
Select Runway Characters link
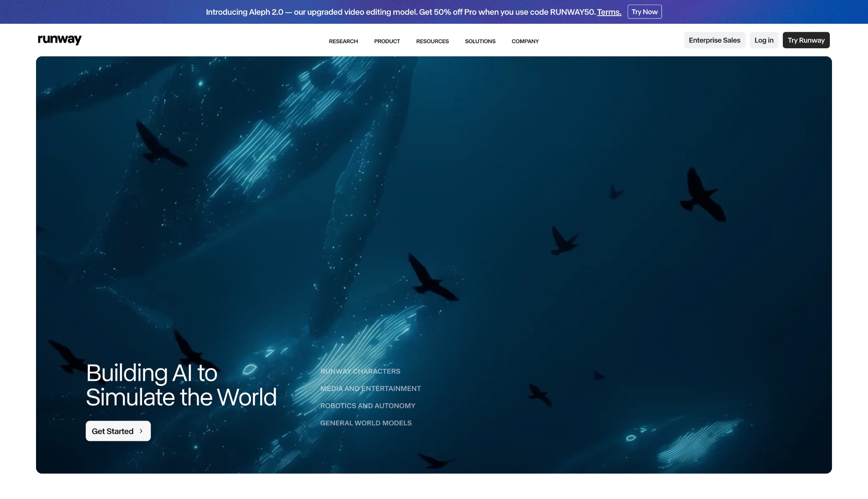(x=360, y=371)
